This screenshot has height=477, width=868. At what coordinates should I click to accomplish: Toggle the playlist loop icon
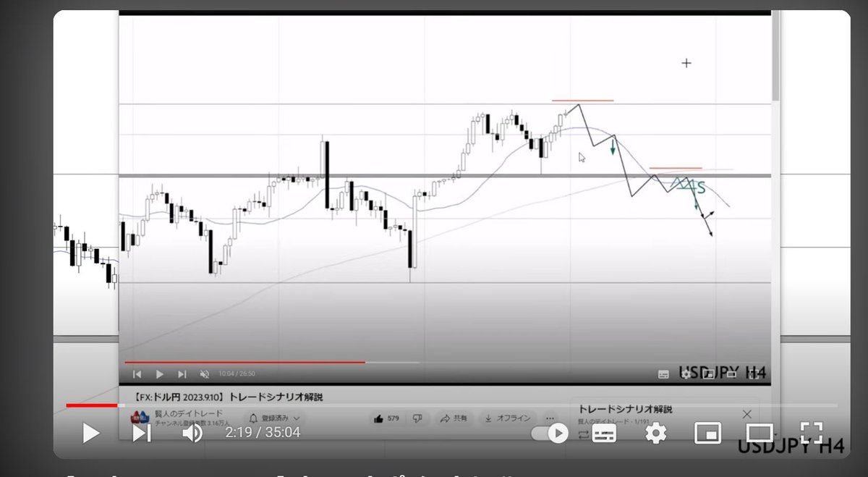[584, 434]
